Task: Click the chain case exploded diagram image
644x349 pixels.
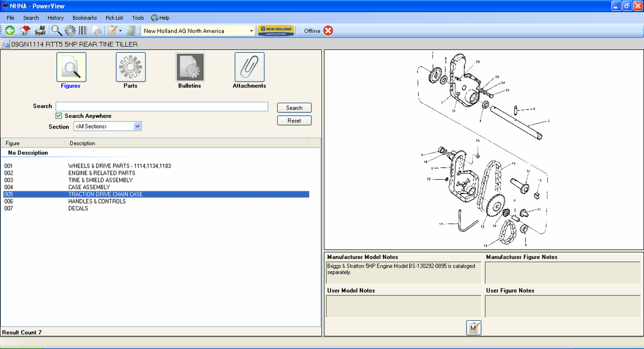Action: pos(483,150)
